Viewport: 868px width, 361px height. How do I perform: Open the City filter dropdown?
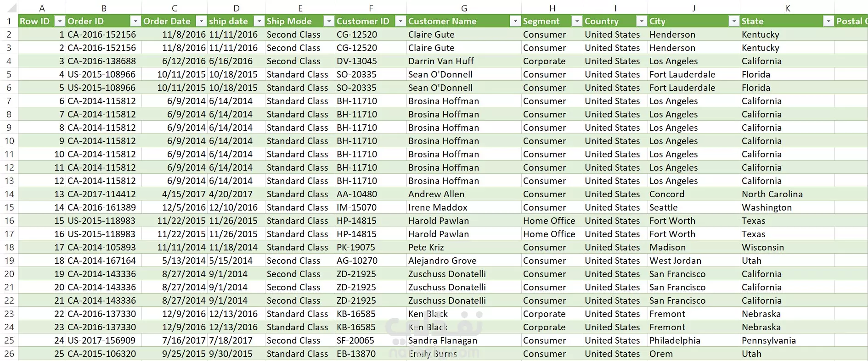[734, 21]
